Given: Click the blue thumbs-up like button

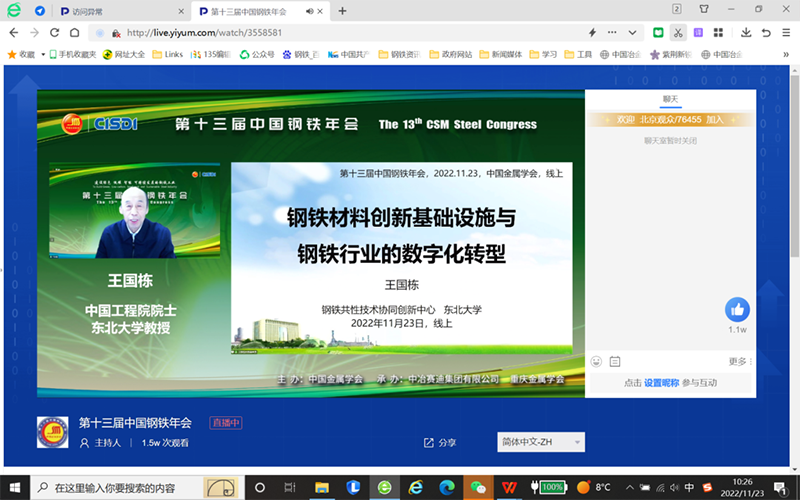Looking at the screenshot, I should pos(737,309).
